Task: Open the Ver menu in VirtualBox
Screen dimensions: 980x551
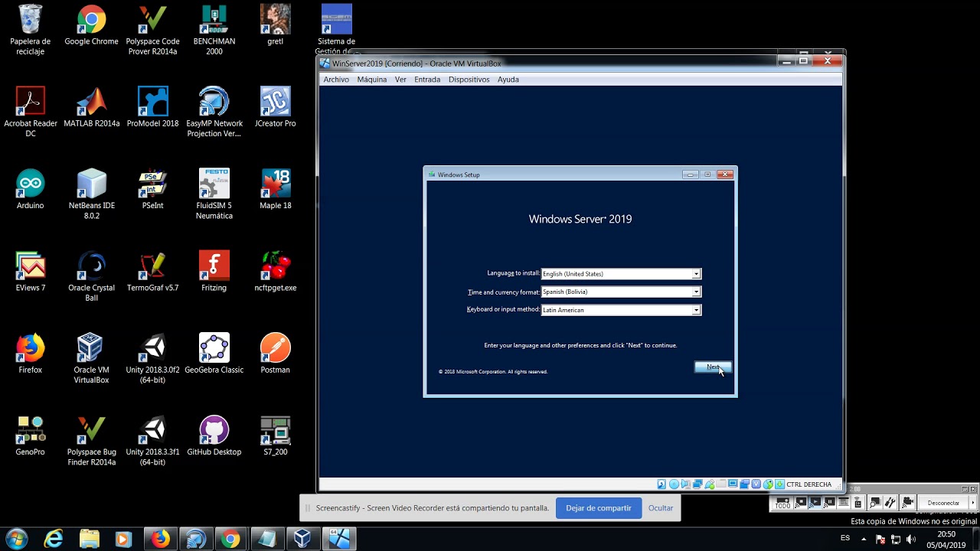Action: (400, 80)
